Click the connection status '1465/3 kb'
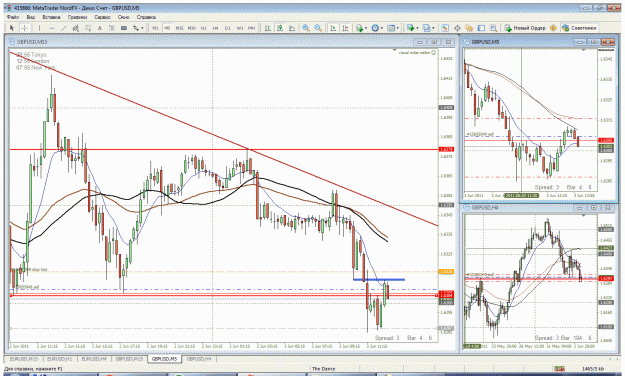Viewport: 625px width, 376px height. click(x=593, y=369)
